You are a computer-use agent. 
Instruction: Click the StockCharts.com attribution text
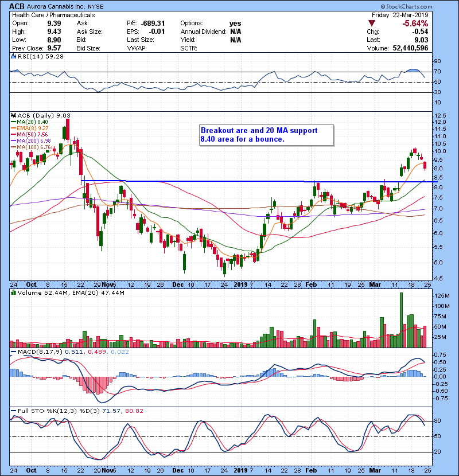click(x=406, y=6)
